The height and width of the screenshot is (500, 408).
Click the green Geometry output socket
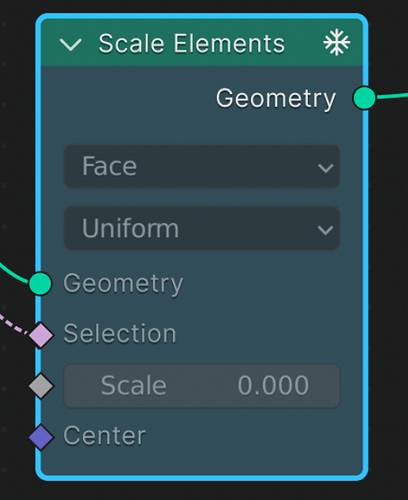364,98
